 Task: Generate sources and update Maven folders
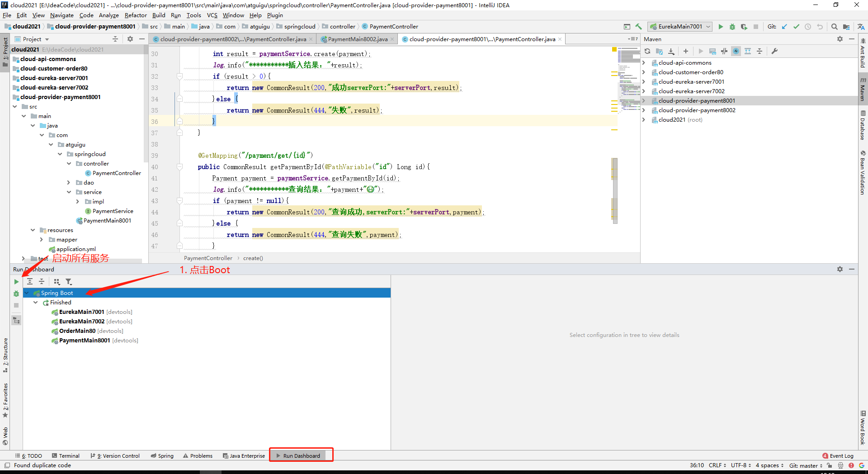click(659, 51)
